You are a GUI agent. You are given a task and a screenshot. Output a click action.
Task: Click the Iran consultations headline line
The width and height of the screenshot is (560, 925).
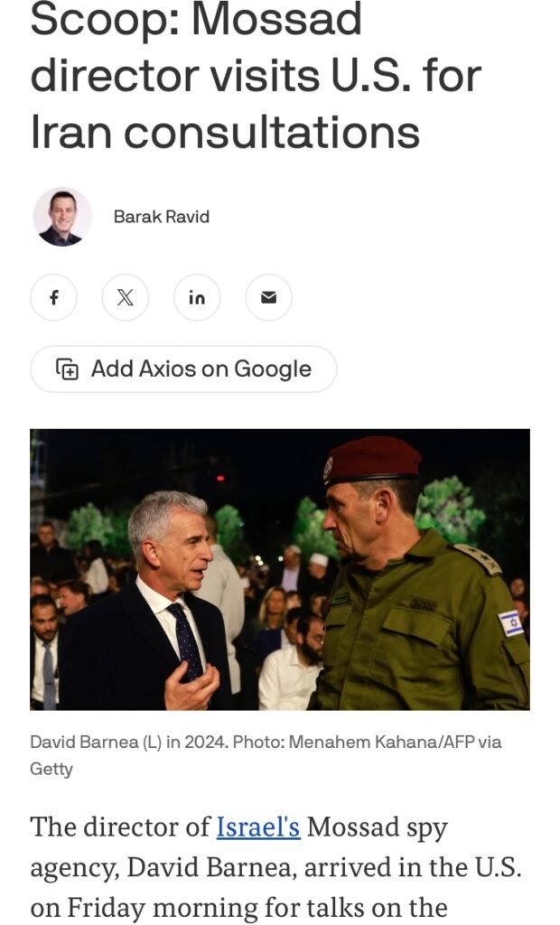click(225, 131)
